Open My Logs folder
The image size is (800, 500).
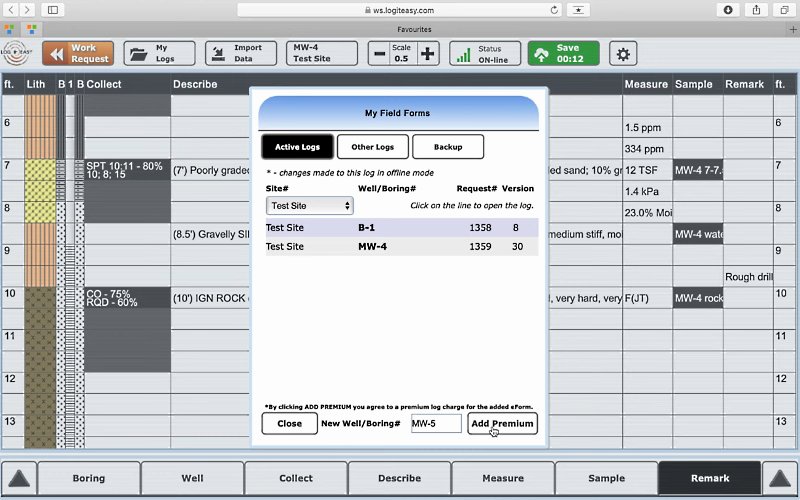(x=159, y=54)
